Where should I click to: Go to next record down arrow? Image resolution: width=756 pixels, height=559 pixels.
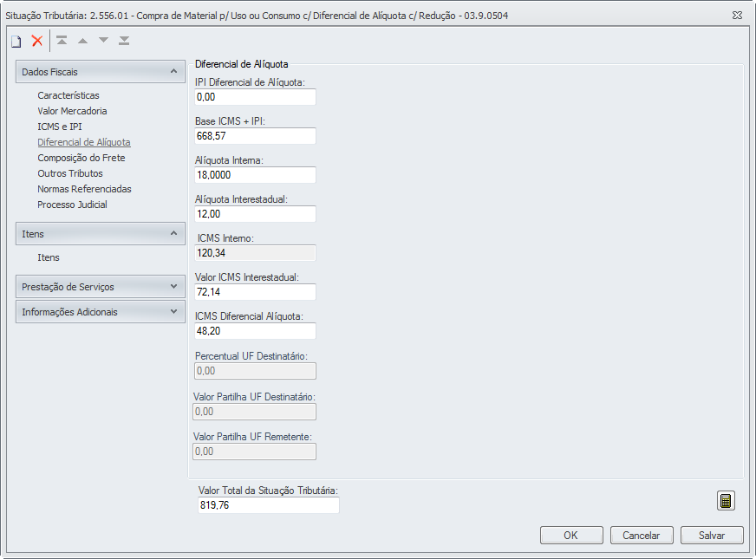tap(103, 41)
